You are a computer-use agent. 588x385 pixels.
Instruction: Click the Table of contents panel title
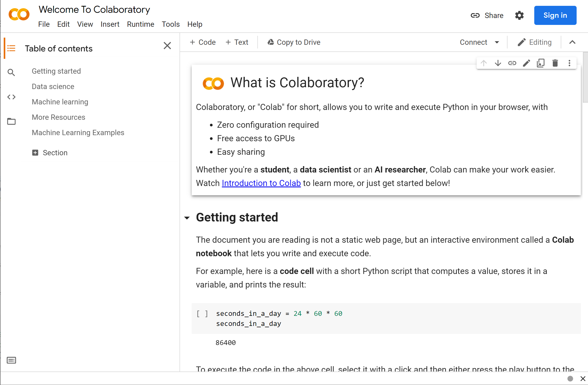(x=59, y=48)
